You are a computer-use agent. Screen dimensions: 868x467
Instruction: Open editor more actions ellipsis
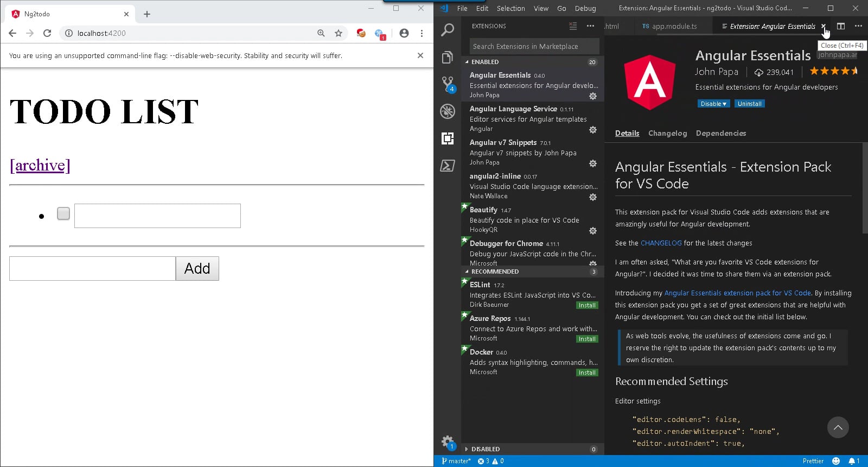[858, 26]
